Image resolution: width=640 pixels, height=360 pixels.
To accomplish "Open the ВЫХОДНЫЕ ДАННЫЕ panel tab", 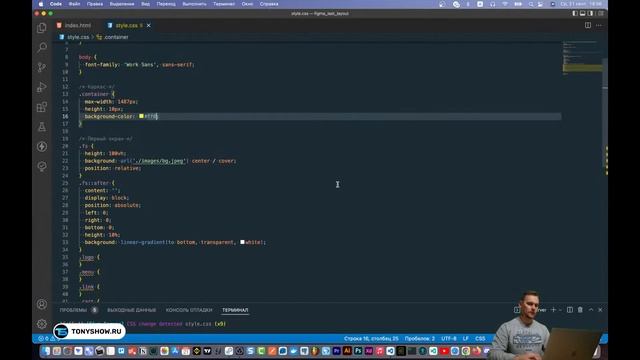I will [x=131, y=310].
